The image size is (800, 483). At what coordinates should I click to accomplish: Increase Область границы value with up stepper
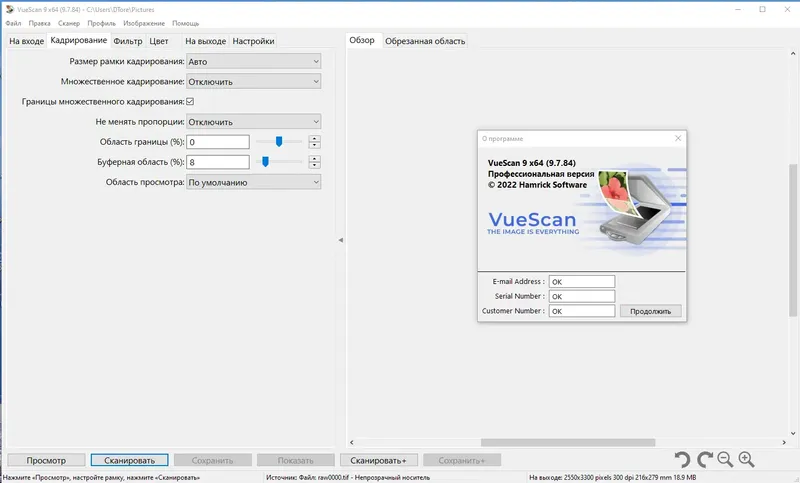pyautogui.click(x=315, y=139)
